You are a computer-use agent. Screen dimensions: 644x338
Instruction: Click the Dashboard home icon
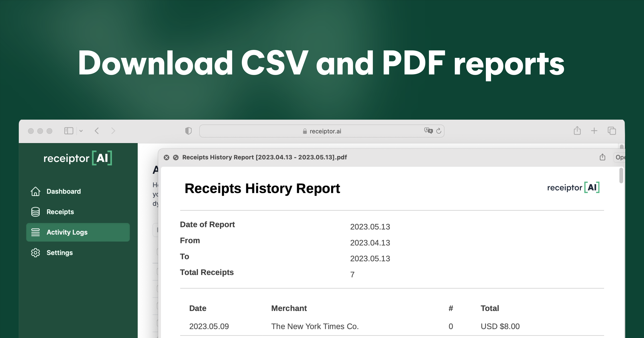35,192
